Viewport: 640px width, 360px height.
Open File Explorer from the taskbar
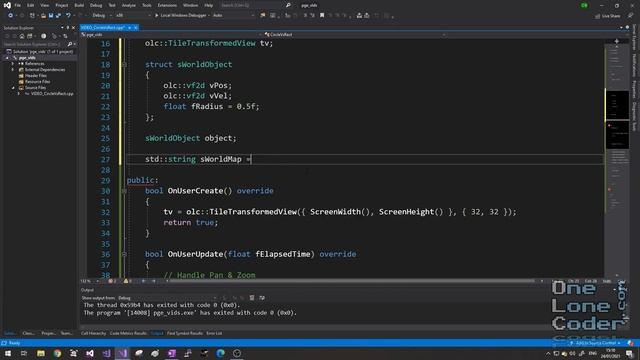[41, 353]
